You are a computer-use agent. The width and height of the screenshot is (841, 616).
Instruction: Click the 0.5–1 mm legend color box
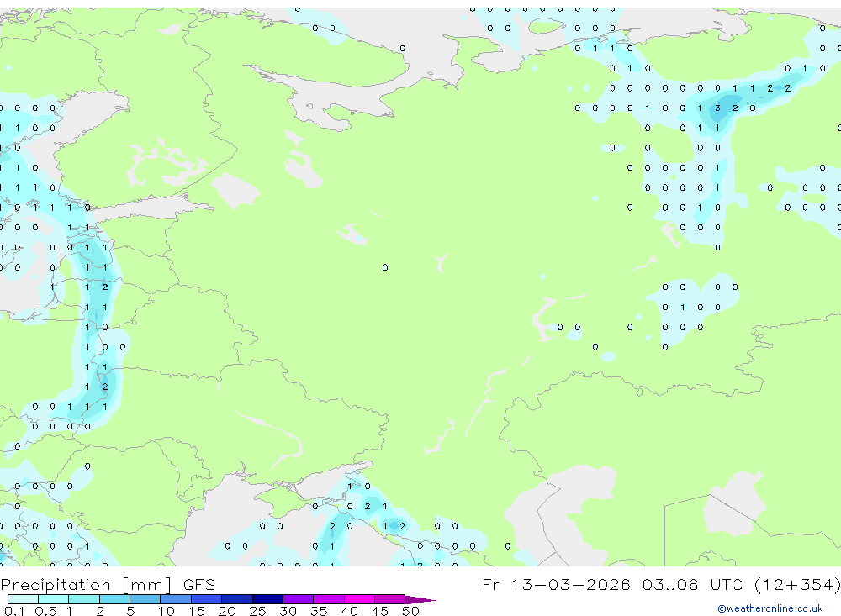53,599
